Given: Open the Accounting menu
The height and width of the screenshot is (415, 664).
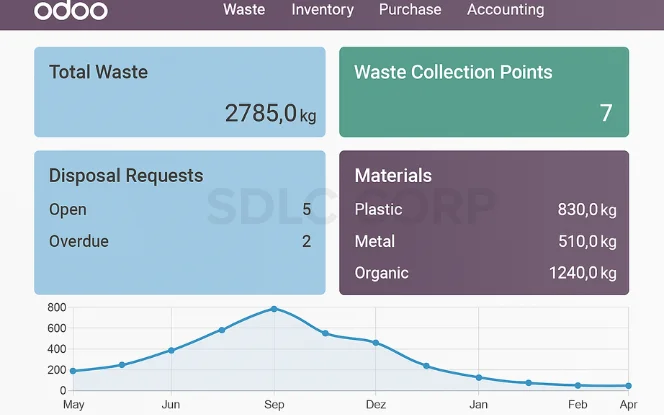Looking at the screenshot, I should click(x=506, y=9).
